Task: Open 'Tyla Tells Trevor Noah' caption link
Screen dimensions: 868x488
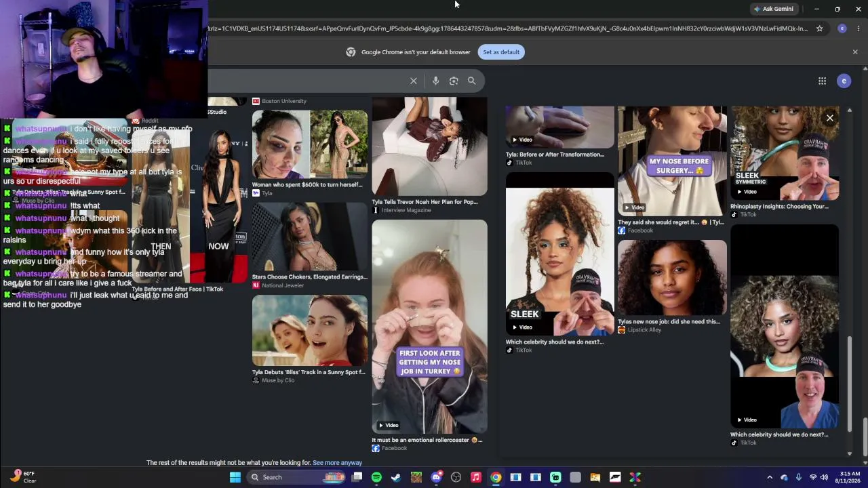Action: pos(425,202)
